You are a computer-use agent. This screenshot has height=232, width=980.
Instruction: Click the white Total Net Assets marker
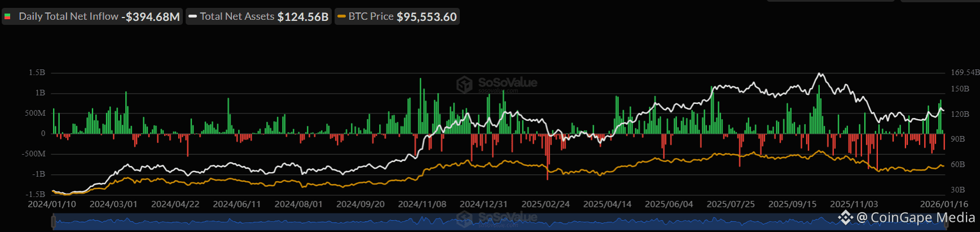192,16
